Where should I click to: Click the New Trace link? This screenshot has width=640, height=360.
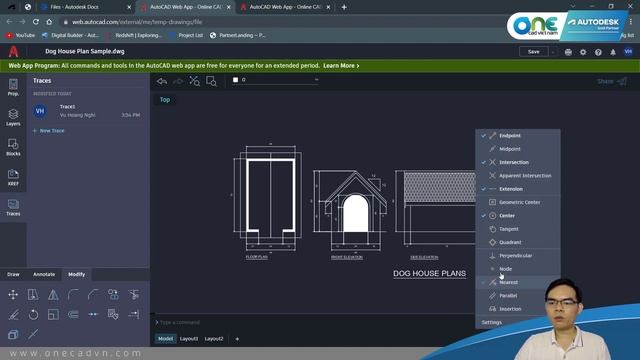[49, 131]
